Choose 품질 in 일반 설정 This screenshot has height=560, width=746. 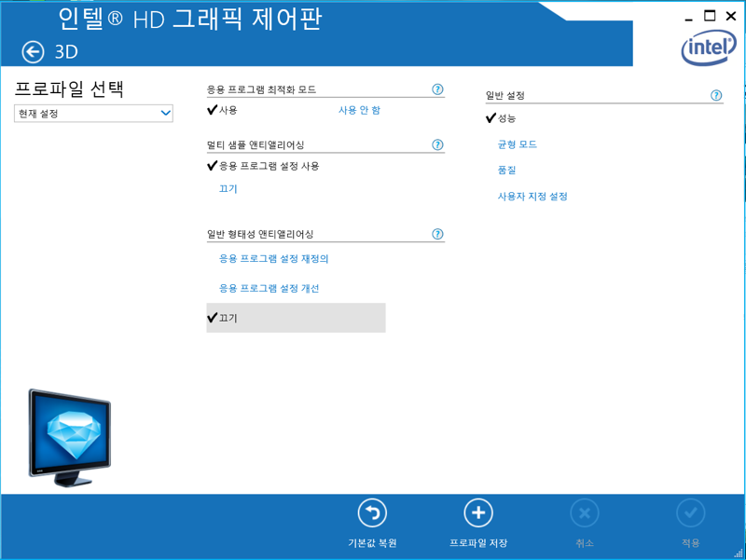point(506,171)
